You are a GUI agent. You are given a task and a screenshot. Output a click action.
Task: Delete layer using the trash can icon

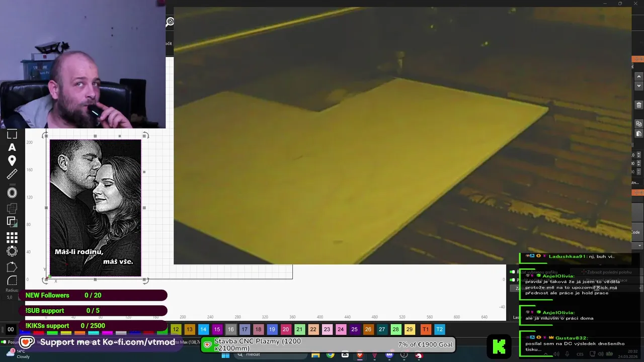[639, 105]
